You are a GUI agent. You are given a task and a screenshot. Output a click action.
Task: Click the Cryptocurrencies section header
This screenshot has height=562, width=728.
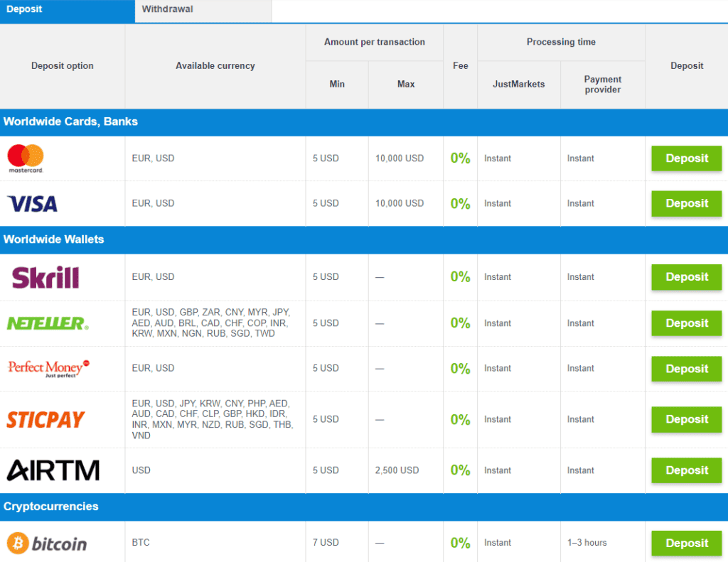50,507
